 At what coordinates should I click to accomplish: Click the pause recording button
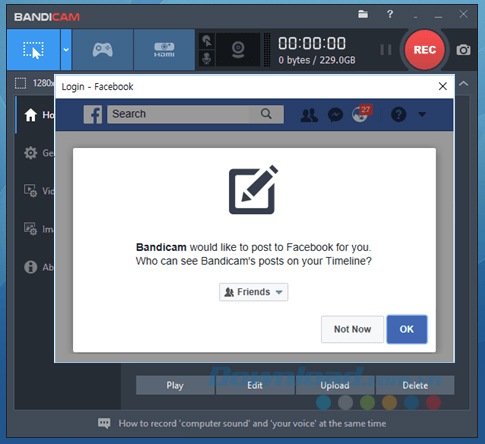pyautogui.click(x=386, y=50)
